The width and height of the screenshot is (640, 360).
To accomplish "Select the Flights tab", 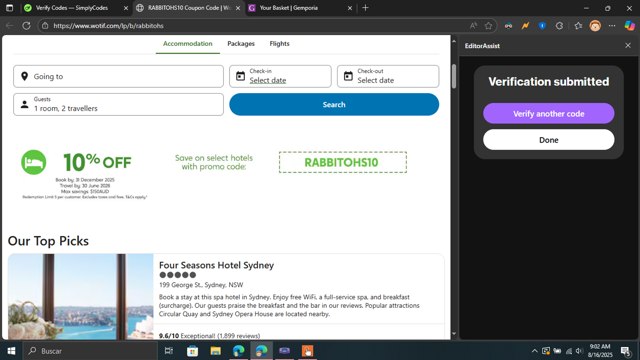I will [280, 44].
